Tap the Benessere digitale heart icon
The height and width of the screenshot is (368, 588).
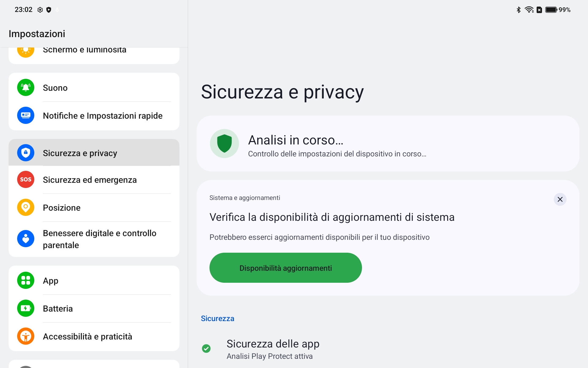click(x=26, y=239)
